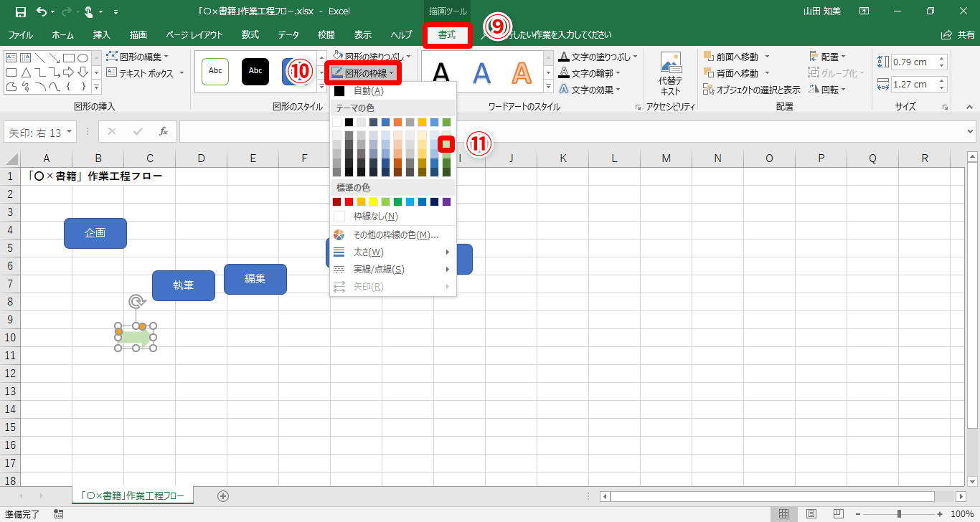This screenshot has height=522, width=980.
Task: Add a new sheet with the plus button
Action: (x=223, y=495)
